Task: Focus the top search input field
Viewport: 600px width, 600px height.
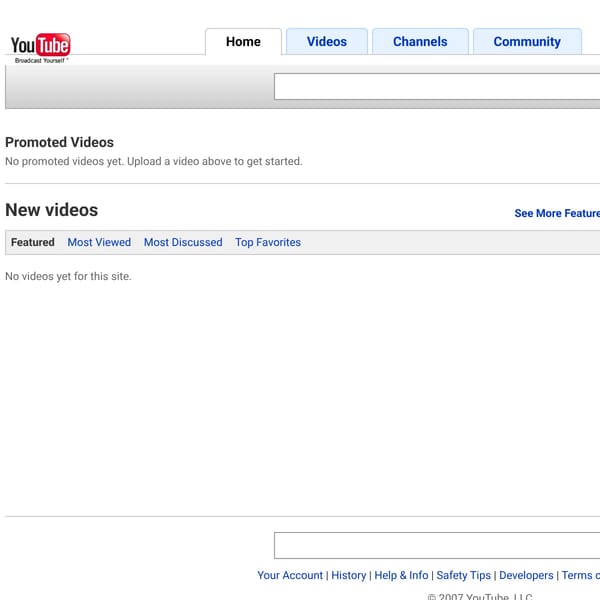Action: coord(437,86)
